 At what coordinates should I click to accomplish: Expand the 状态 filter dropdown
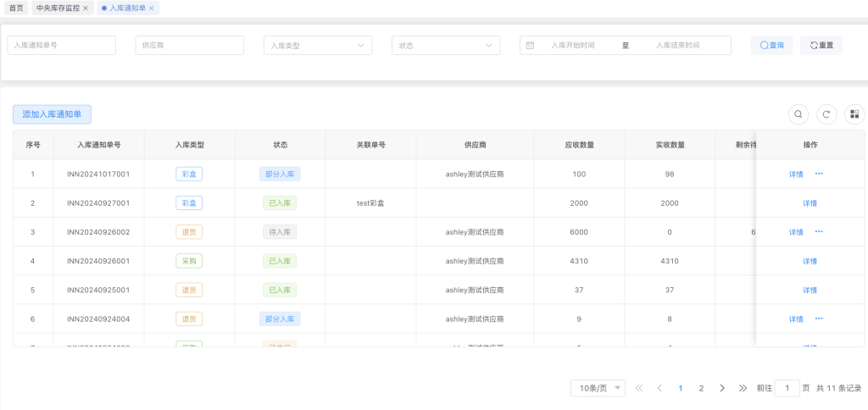[x=445, y=46]
